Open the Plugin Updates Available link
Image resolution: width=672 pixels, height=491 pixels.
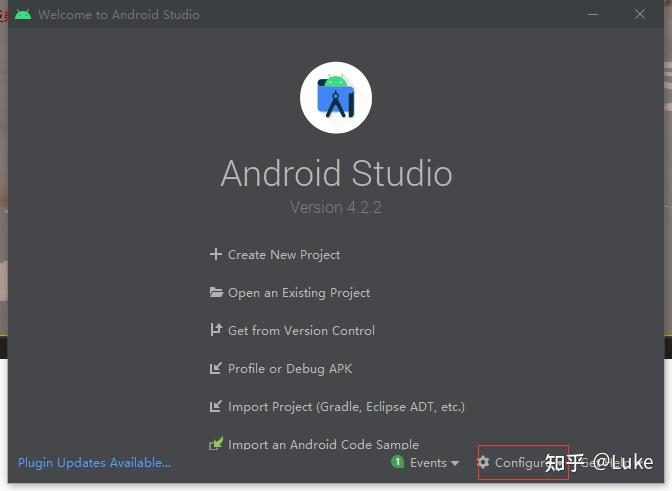(x=94, y=463)
